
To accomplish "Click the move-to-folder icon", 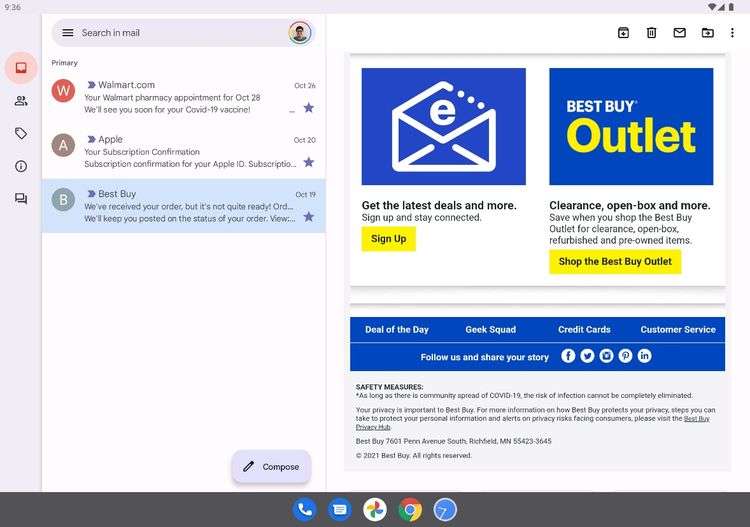I will point(707,33).
